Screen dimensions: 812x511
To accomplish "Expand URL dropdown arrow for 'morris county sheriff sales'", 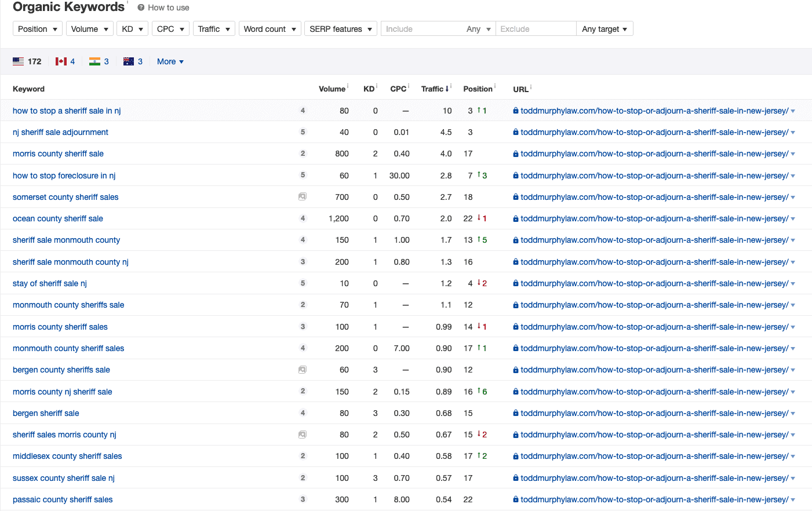I will click(x=793, y=327).
